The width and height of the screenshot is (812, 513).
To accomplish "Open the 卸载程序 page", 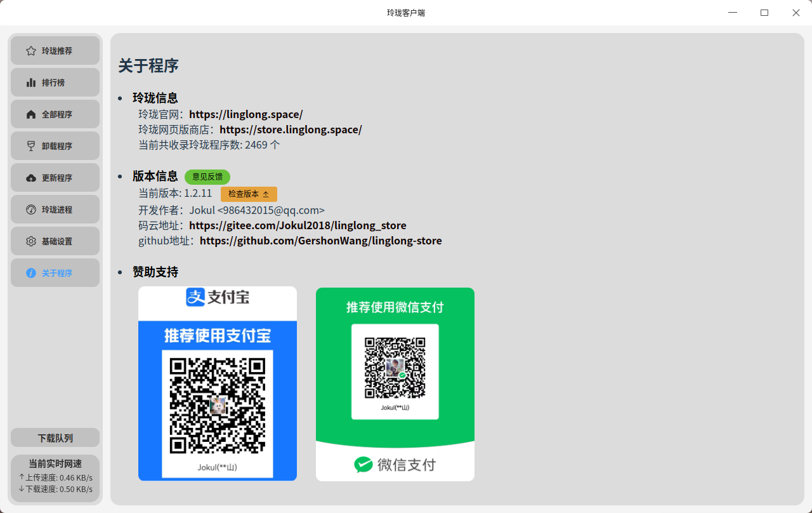I will point(55,146).
